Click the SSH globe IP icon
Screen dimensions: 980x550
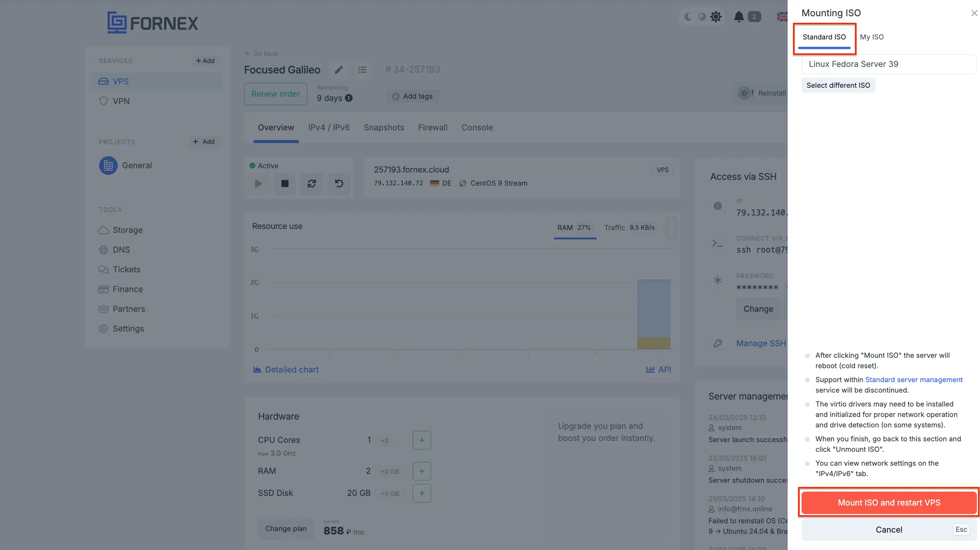[718, 206]
